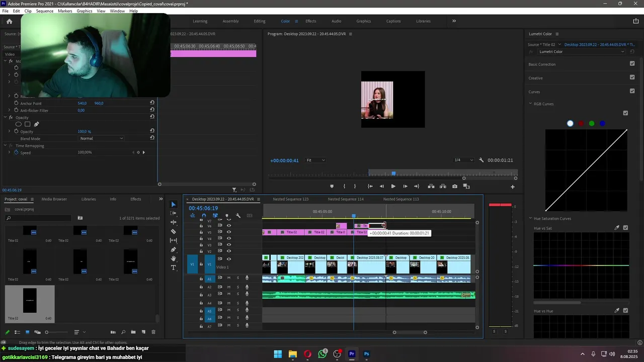Toggle RGB Curves checkbox
The image size is (644, 362).
(625, 113)
